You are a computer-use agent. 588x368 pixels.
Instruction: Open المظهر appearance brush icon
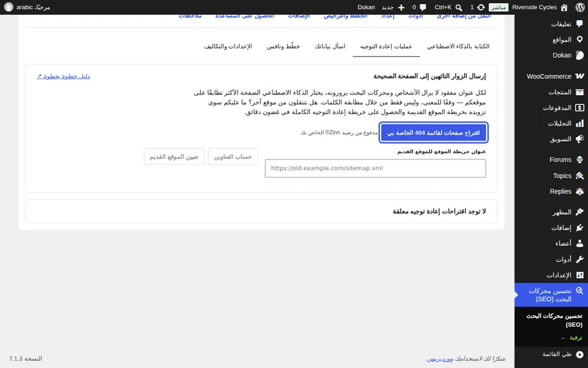coord(579,212)
